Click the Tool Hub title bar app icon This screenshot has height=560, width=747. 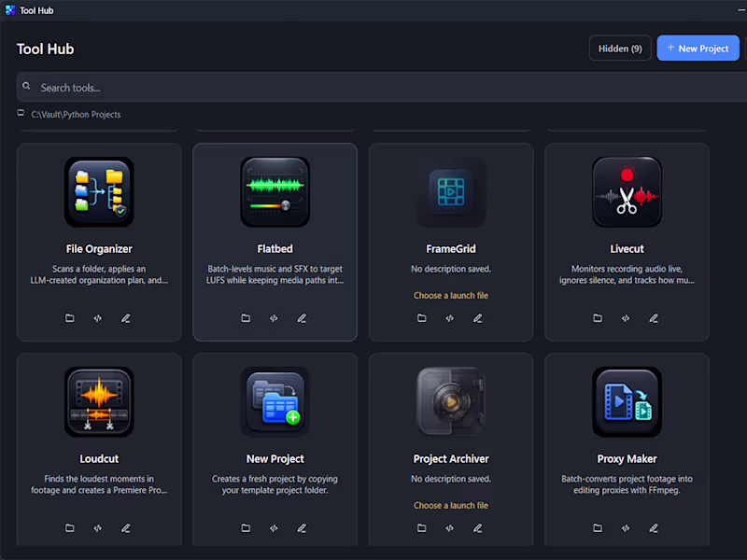[x=10, y=10]
